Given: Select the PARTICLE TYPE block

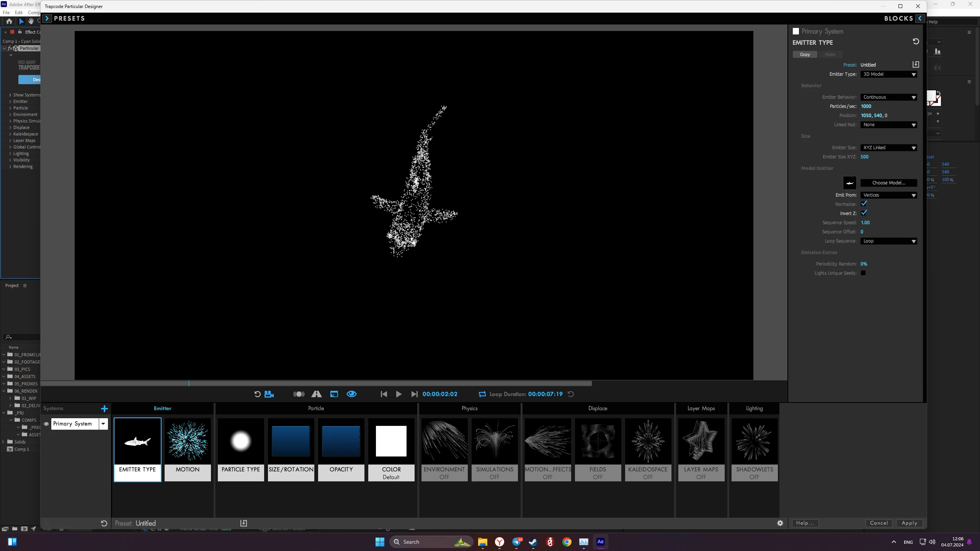Looking at the screenshot, I should click(x=241, y=449).
